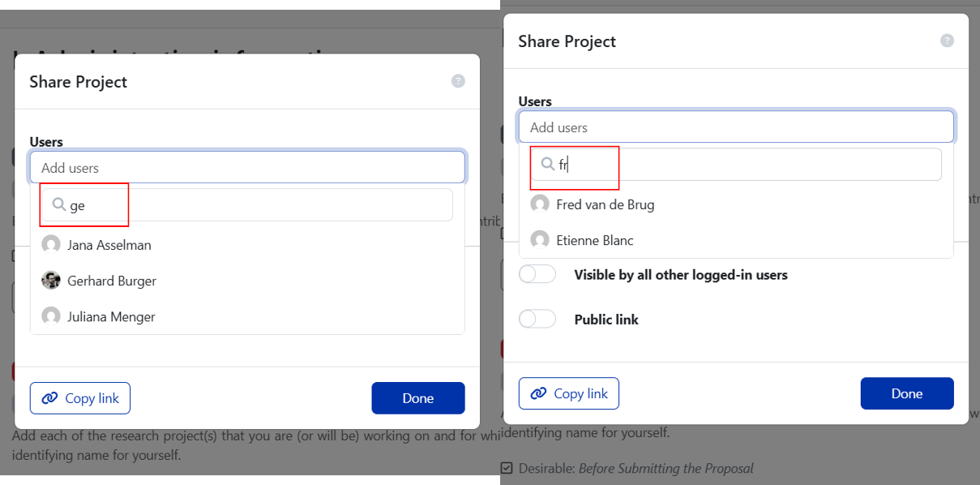Click the left Copy link button
This screenshot has width=980, height=485.
click(80, 398)
